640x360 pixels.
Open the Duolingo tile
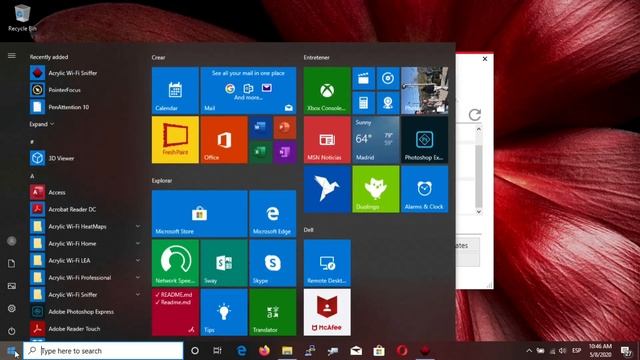pos(376,189)
